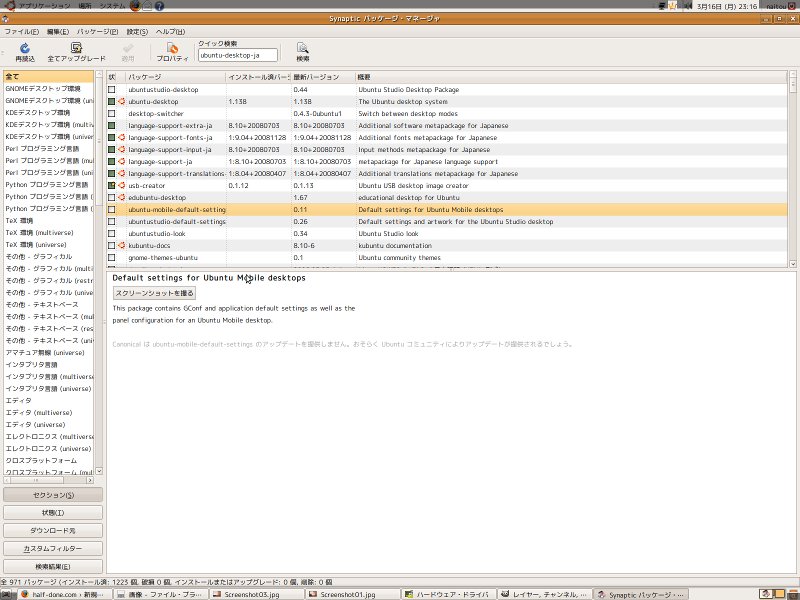Click the network monitor tray icon
Screen dimensions: 800x600
pyautogui.click(x=662, y=6)
